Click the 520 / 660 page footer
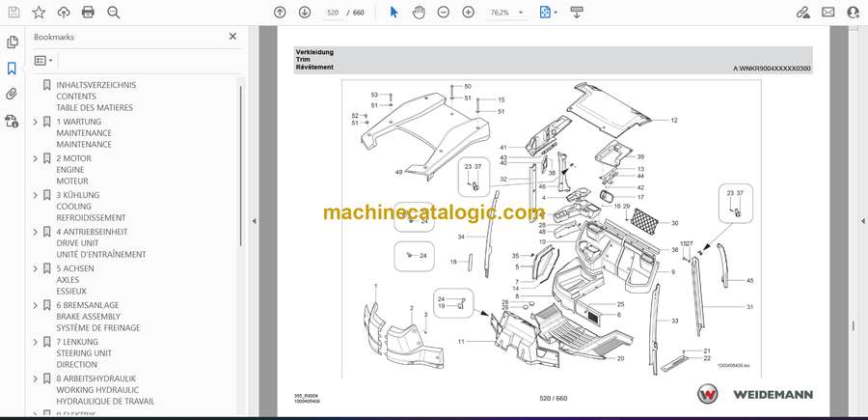This screenshot has width=868, height=420. tap(554, 398)
